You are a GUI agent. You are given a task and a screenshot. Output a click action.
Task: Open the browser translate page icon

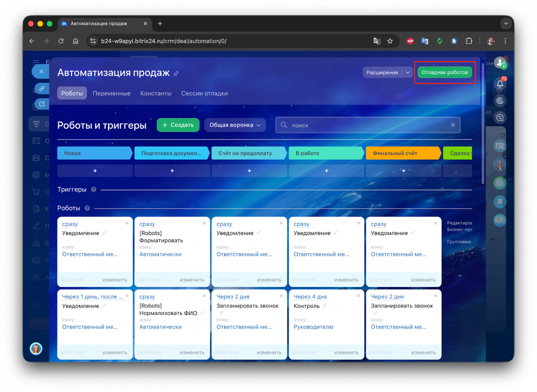click(377, 41)
